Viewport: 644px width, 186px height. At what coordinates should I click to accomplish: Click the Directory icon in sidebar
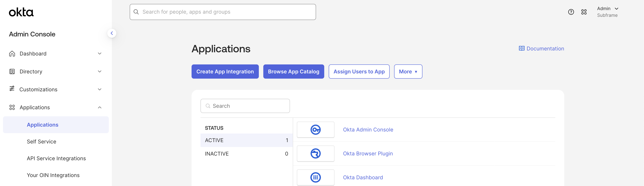pyautogui.click(x=12, y=71)
